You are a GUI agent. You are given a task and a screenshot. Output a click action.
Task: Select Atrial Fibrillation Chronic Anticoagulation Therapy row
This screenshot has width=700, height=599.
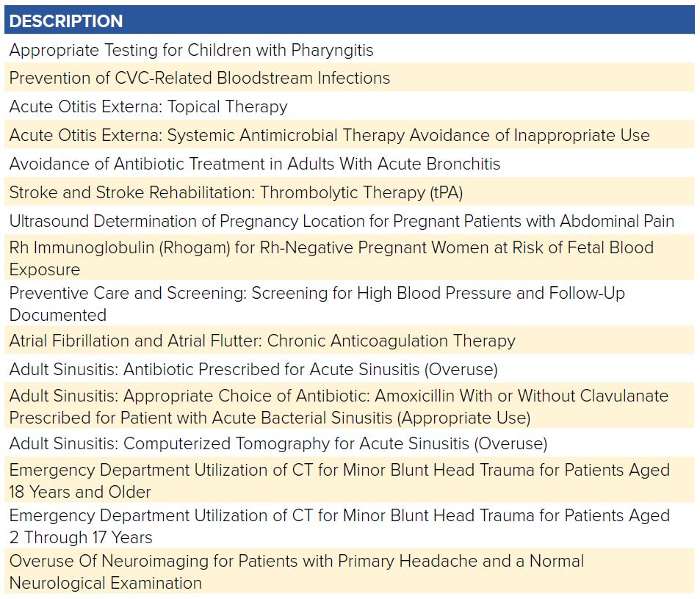coord(350,340)
